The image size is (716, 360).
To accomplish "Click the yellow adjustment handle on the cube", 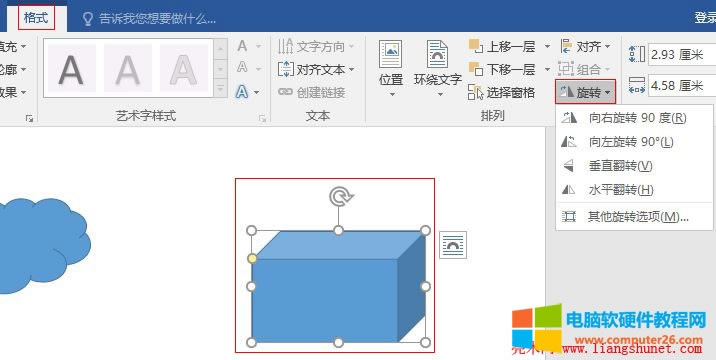I will pos(252,259).
